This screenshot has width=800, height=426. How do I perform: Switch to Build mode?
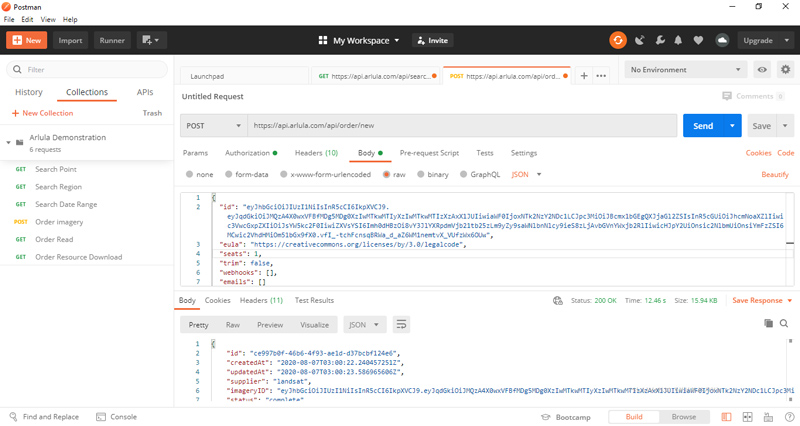click(x=634, y=417)
